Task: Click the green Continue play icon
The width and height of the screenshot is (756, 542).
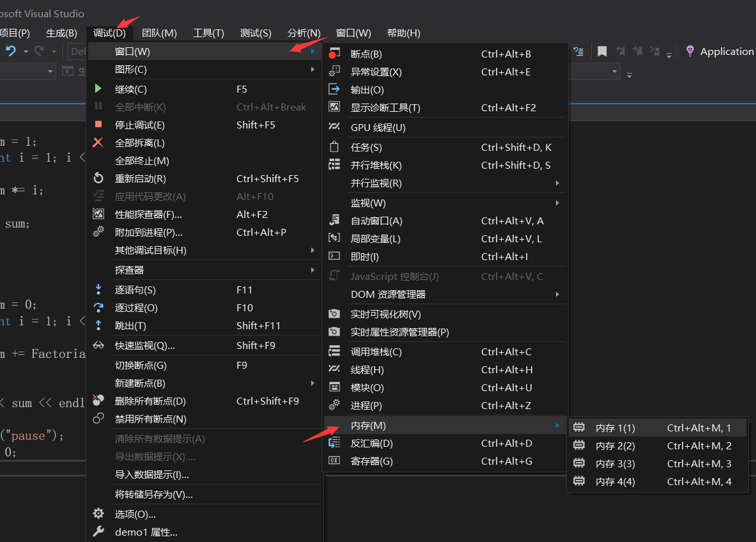Action: (98, 89)
